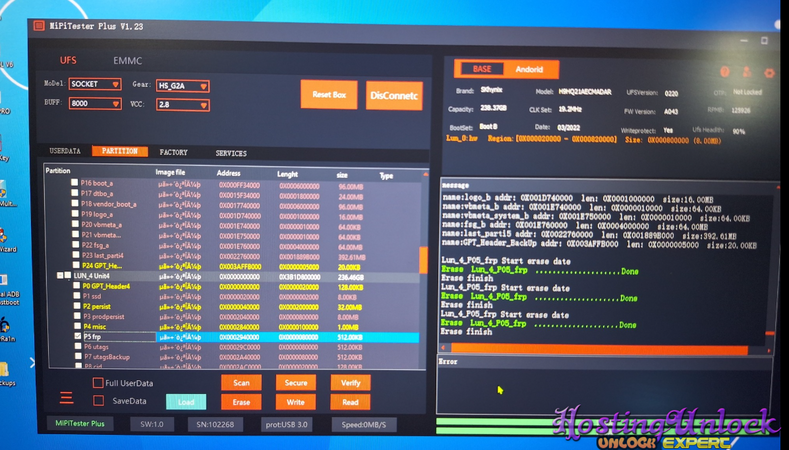The image size is (789, 450).
Task: Open the BUFF 8000 dropdown
Action: 96,104
